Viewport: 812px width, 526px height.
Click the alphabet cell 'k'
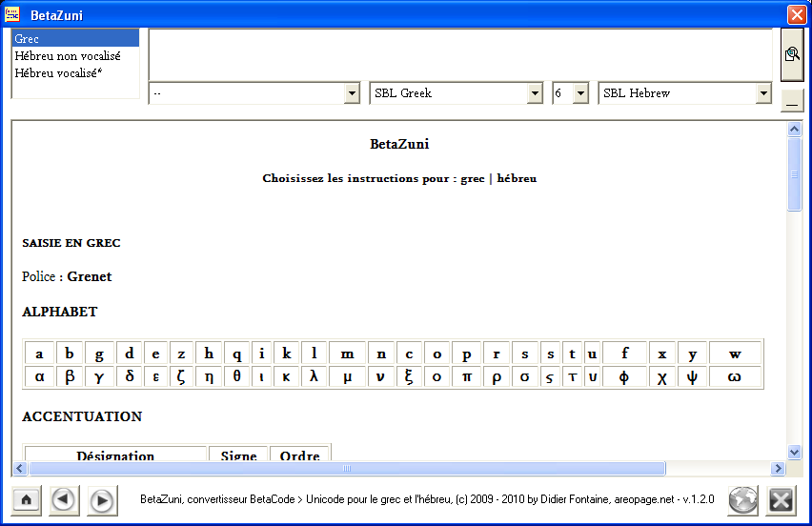click(286, 354)
